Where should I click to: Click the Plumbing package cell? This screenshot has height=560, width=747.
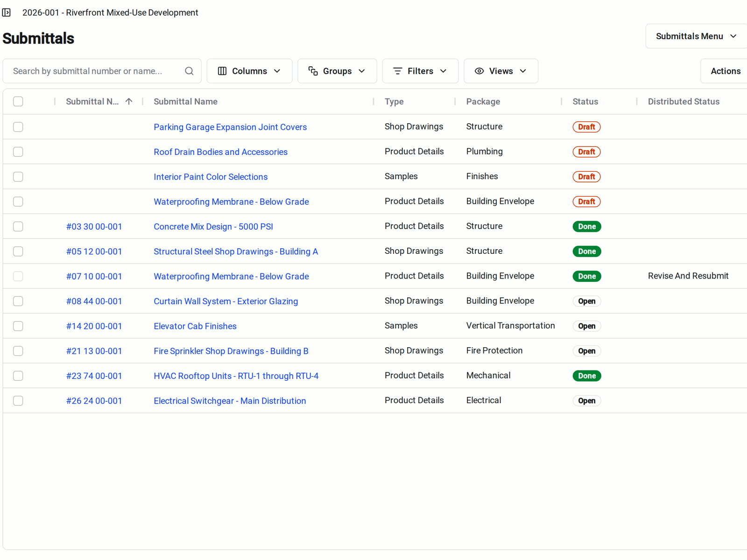pyautogui.click(x=484, y=151)
